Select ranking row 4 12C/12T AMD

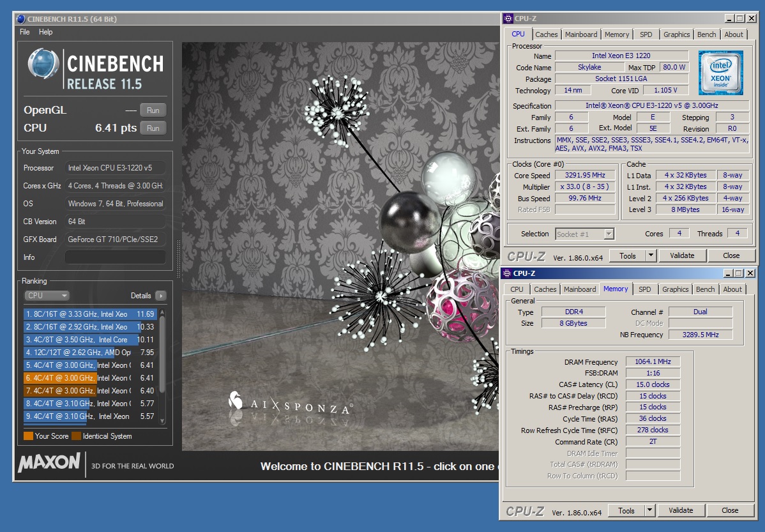(90, 353)
